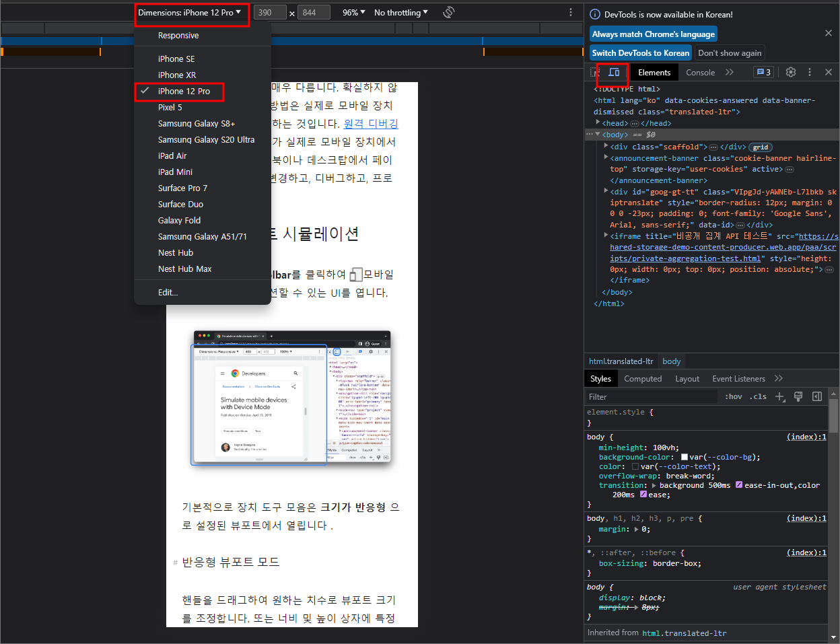Click the Don't show again button
Image resolution: width=840 pixels, height=644 pixels.
730,52
